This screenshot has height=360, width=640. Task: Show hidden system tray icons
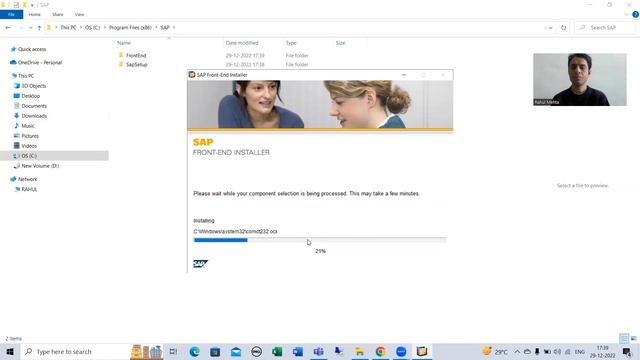tap(517, 351)
